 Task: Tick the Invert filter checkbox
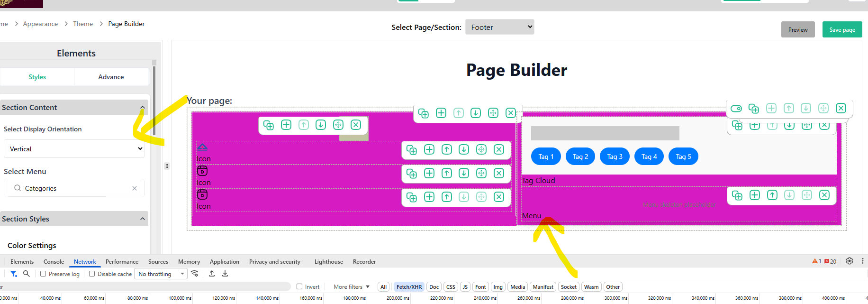[x=299, y=286]
